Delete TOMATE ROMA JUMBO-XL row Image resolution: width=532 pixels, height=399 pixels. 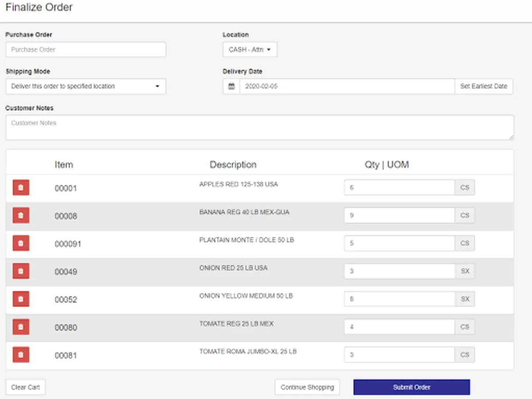pos(21,355)
